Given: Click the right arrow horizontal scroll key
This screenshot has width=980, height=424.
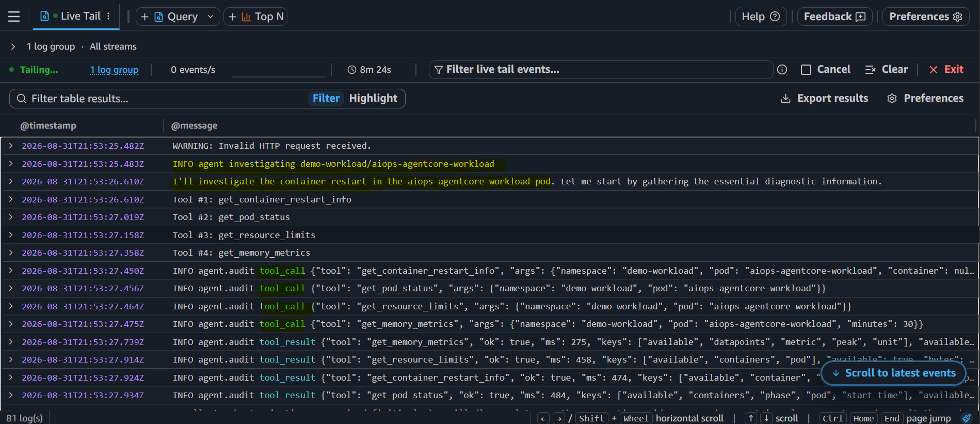Looking at the screenshot, I should tap(559, 418).
